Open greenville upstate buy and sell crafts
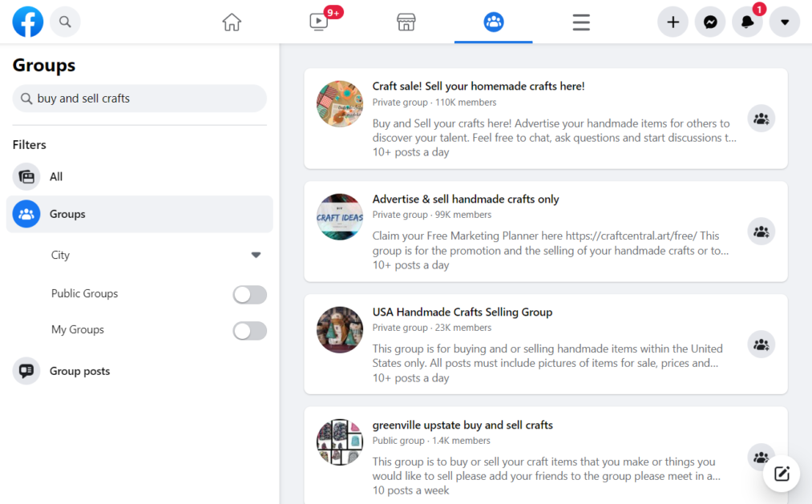This screenshot has height=504, width=812. (x=463, y=425)
